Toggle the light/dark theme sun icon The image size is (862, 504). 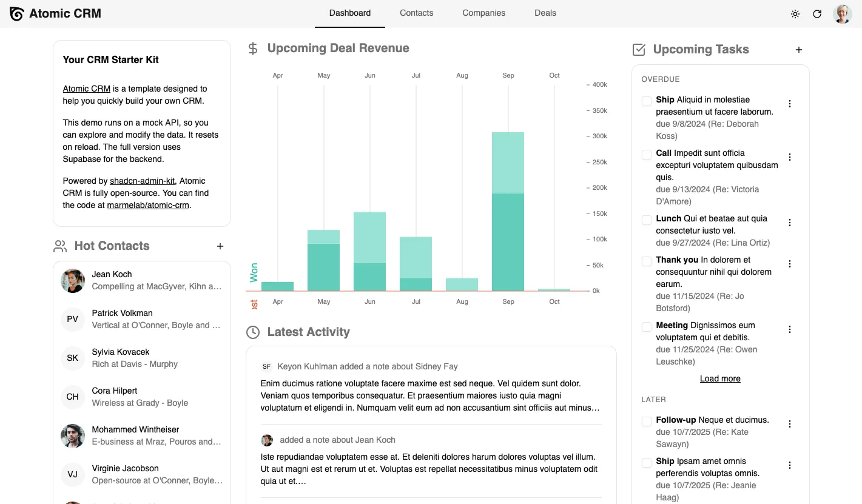pos(795,13)
